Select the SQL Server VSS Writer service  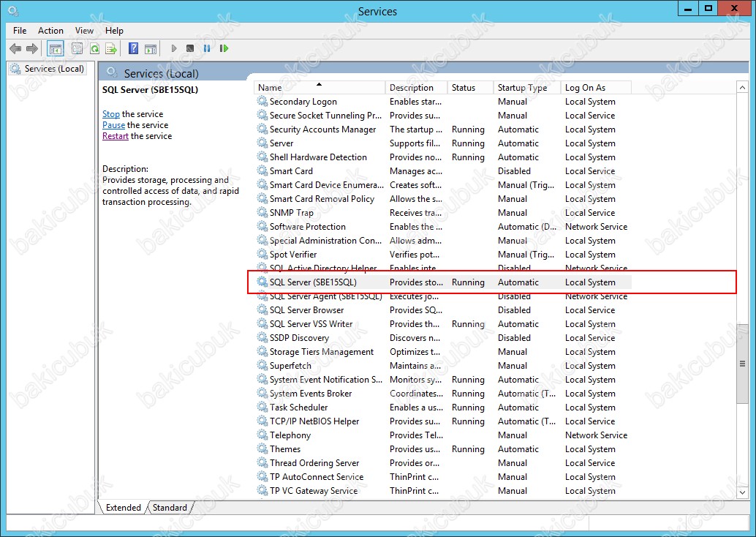click(443, 324)
